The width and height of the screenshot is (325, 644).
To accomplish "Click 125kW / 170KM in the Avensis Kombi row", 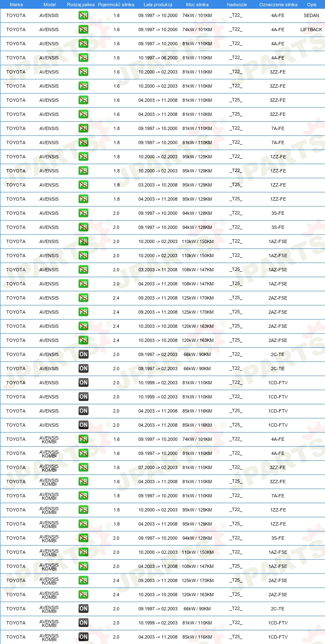I will tap(197, 580).
